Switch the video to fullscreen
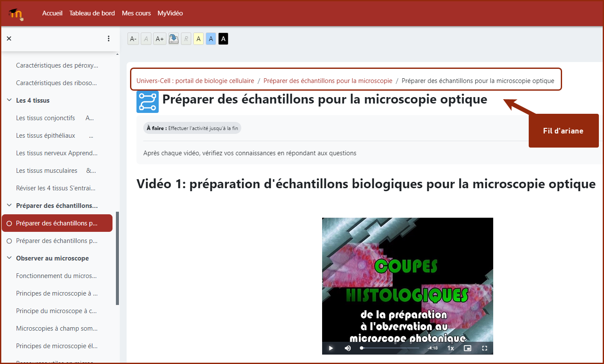The height and width of the screenshot is (364, 604). (485, 348)
